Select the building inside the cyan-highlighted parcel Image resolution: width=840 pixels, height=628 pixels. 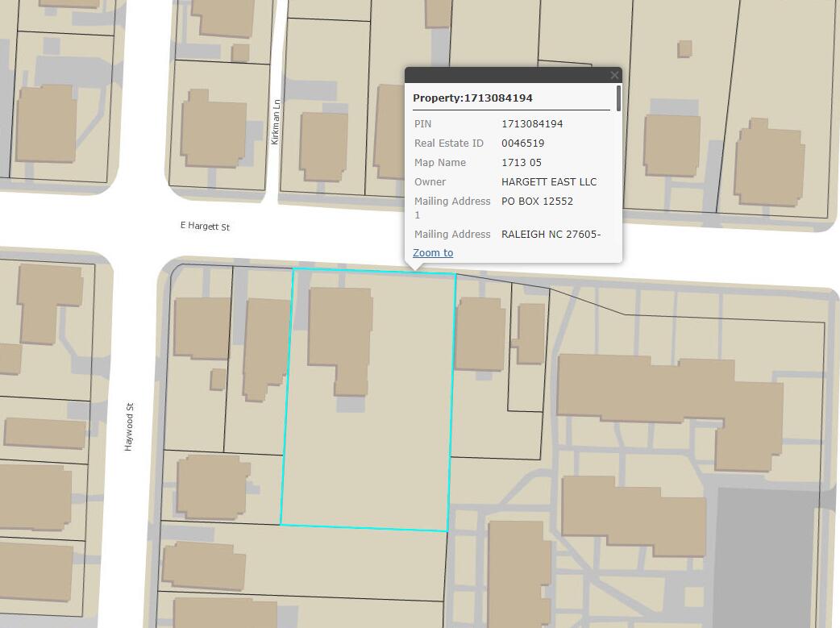pos(339,331)
